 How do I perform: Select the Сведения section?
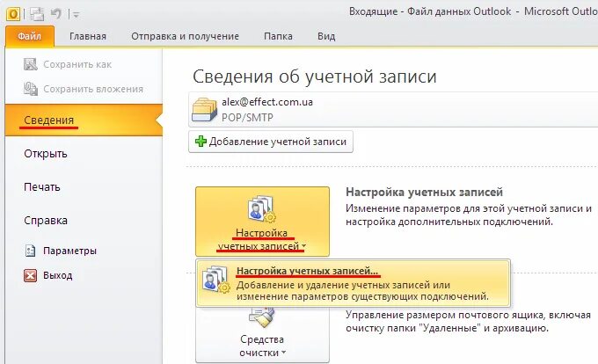[x=84, y=120]
